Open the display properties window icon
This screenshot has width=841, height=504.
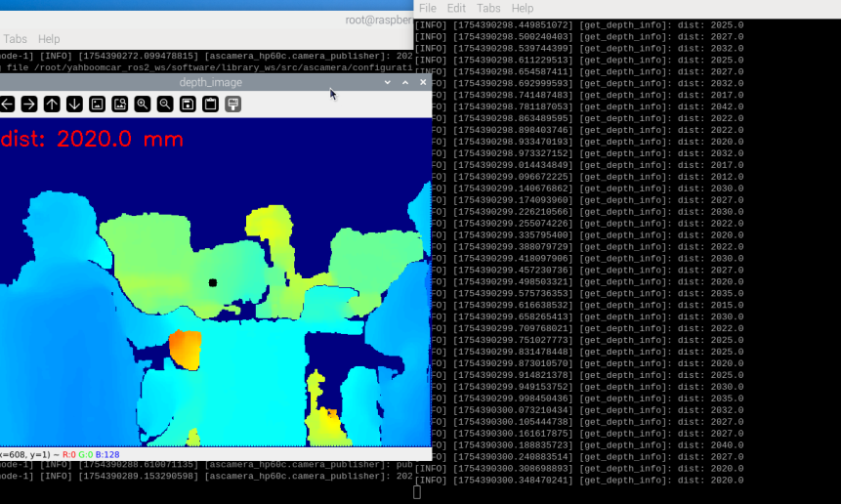click(x=233, y=104)
